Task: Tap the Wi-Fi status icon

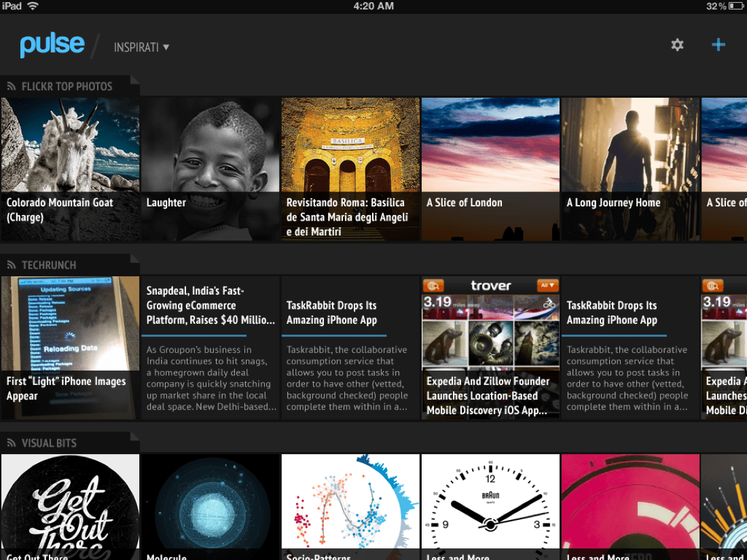Action: [33, 6]
